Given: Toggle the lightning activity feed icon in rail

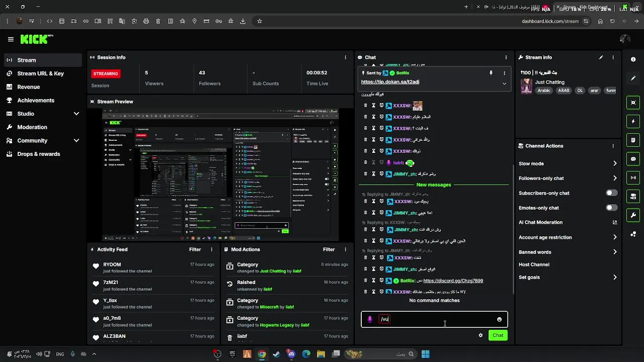Looking at the screenshot, I should coord(633,121).
